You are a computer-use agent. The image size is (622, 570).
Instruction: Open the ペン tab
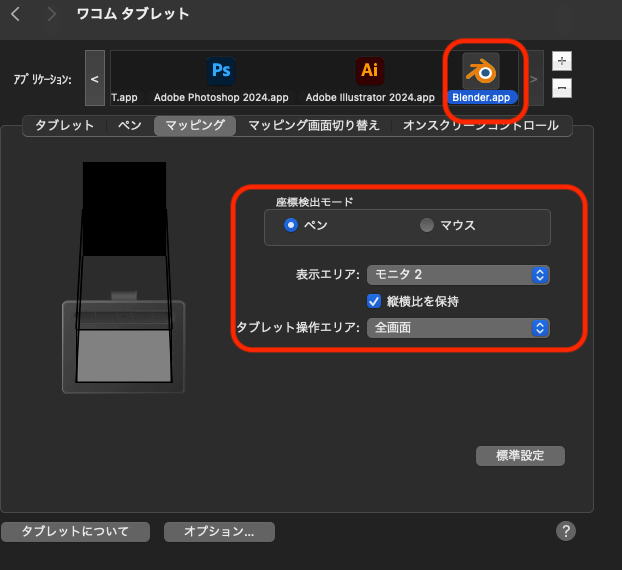pos(130,125)
